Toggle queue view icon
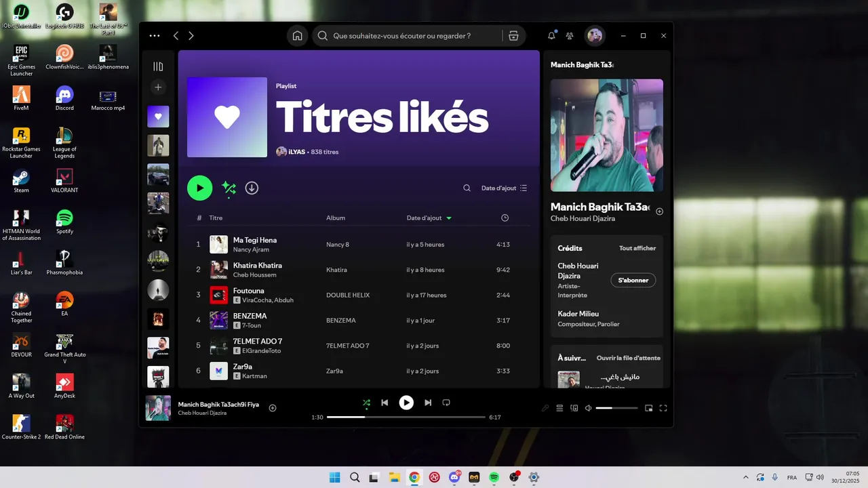 coord(559,408)
